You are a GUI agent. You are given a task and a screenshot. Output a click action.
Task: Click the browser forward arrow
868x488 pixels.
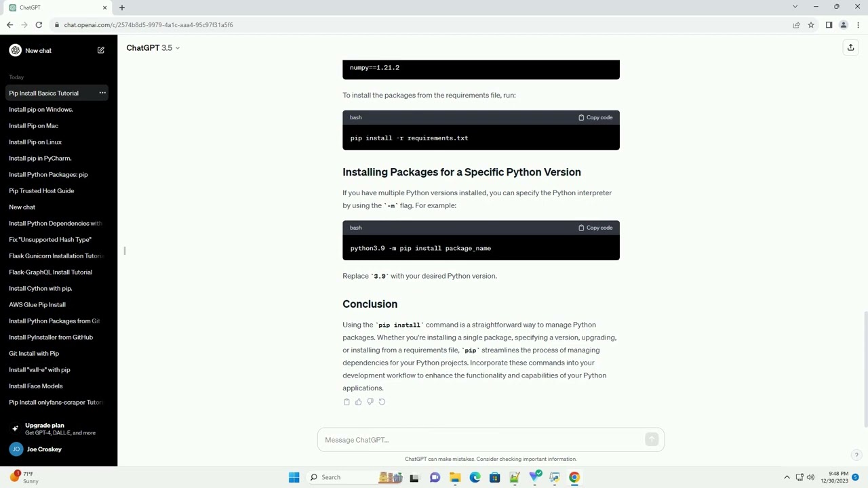tap(24, 25)
